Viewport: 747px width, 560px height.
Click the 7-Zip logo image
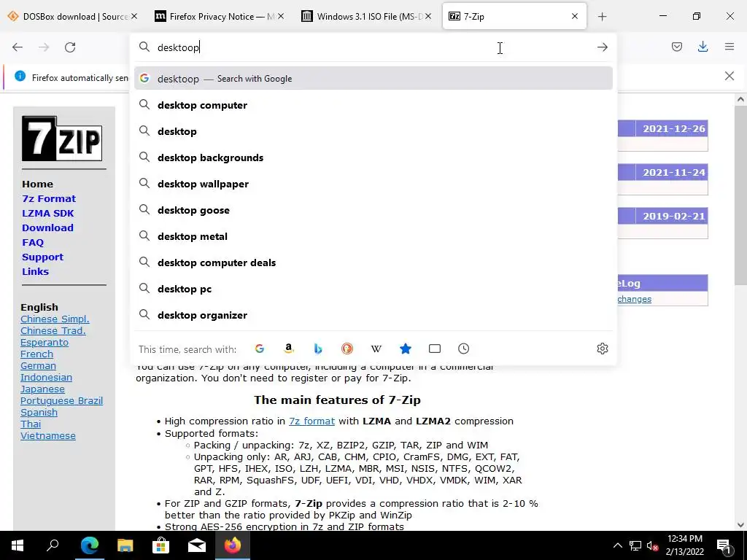[62, 139]
